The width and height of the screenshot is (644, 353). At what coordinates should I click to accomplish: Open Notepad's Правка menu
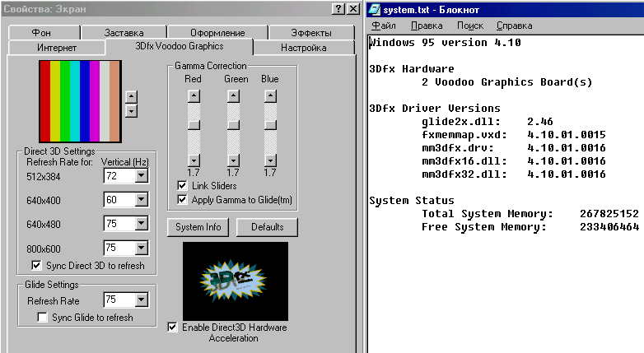(427, 26)
